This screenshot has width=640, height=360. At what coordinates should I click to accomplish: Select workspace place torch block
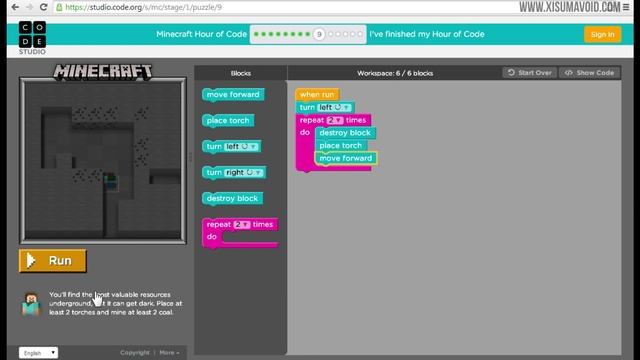340,146
